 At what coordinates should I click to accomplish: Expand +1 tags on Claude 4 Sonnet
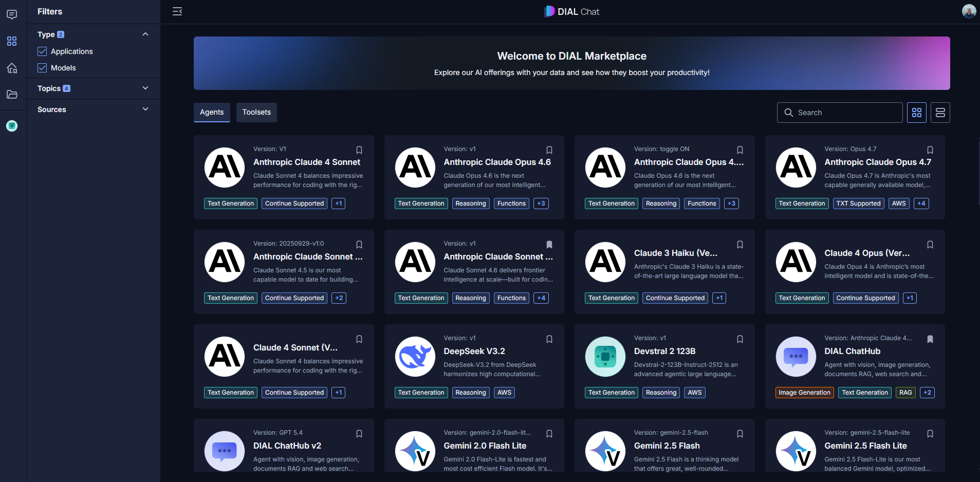(x=338, y=203)
